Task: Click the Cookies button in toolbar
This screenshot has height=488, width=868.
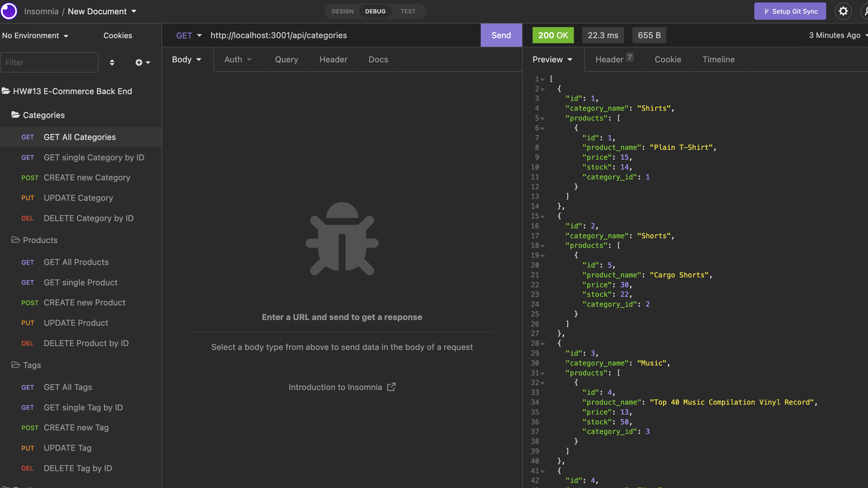Action: [x=118, y=35]
